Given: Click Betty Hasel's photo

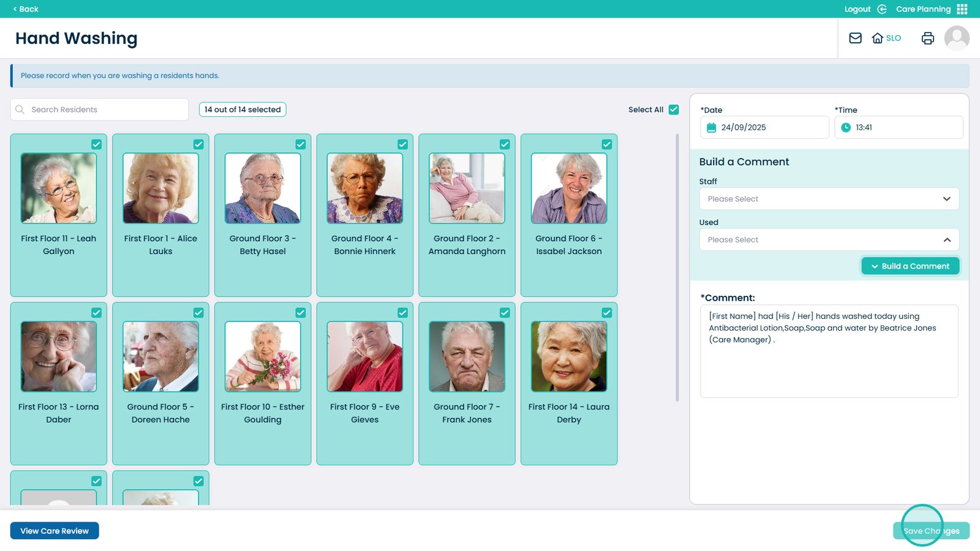Looking at the screenshot, I should click(x=263, y=188).
